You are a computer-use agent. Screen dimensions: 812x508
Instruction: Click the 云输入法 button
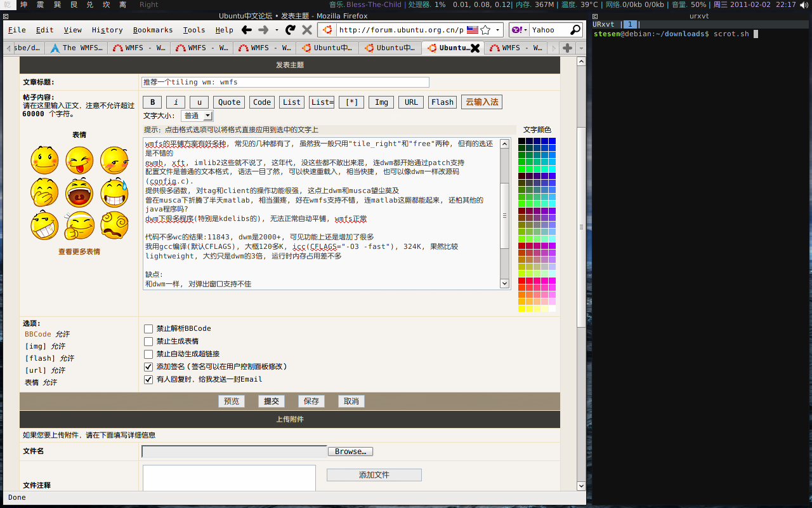coord(481,102)
